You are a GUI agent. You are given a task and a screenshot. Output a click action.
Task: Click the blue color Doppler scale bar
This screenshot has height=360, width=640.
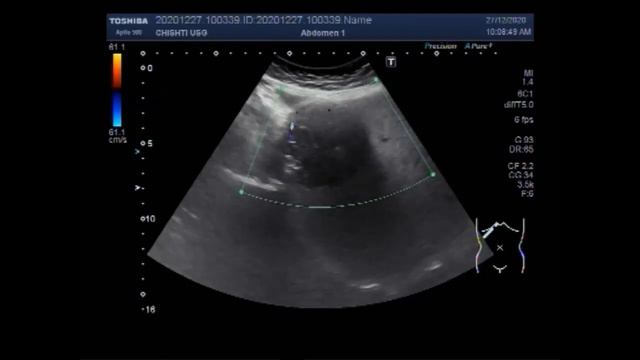(x=117, y=109)
